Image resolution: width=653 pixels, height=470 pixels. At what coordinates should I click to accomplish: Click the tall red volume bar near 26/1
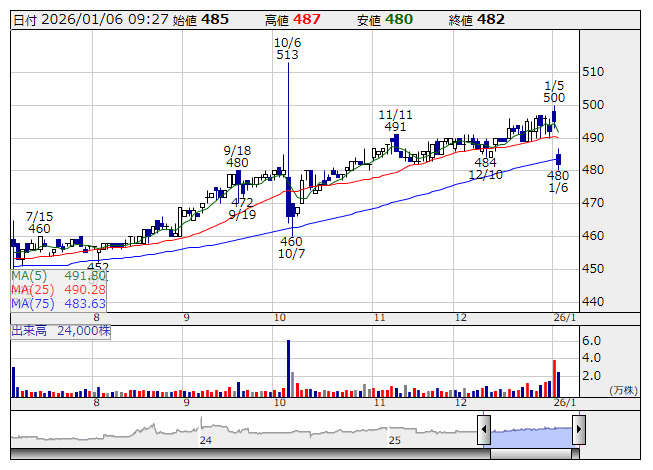[552, 377]
